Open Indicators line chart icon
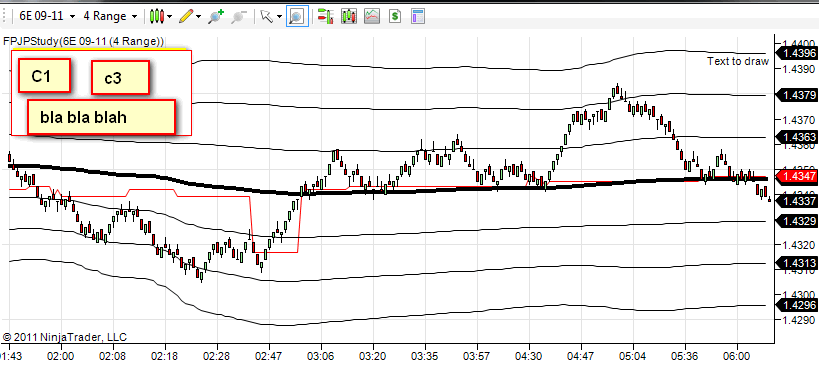The height and width of the screenshot is (365, 819). (372, 16)
